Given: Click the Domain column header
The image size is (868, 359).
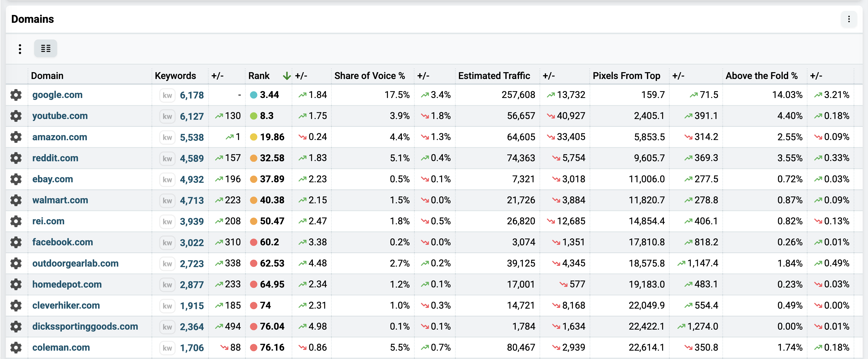Looking at the screenshot, I should pyautogui.click(x=47, y=76).
